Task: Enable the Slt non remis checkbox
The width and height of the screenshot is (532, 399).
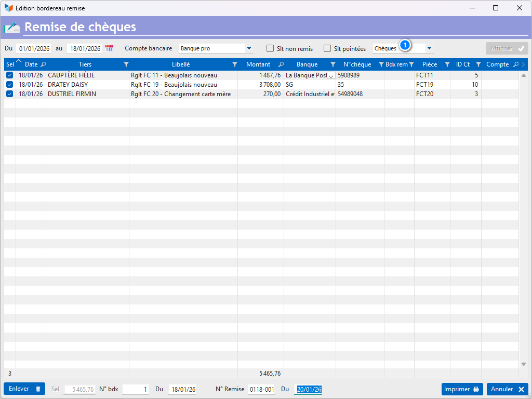Action: [270, 48]
